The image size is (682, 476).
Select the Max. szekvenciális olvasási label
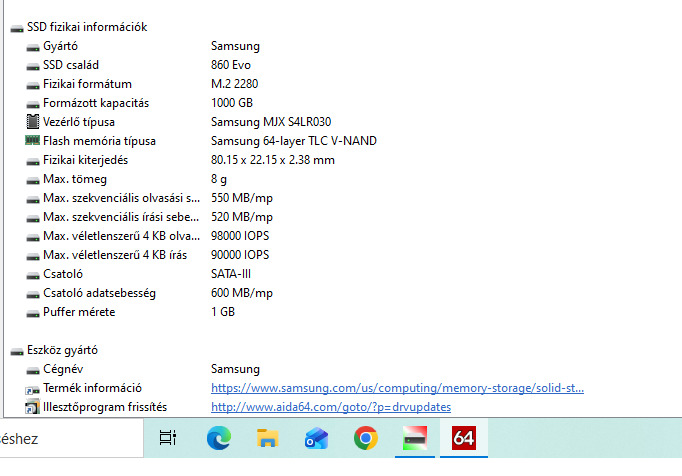[x=121, y=198]
